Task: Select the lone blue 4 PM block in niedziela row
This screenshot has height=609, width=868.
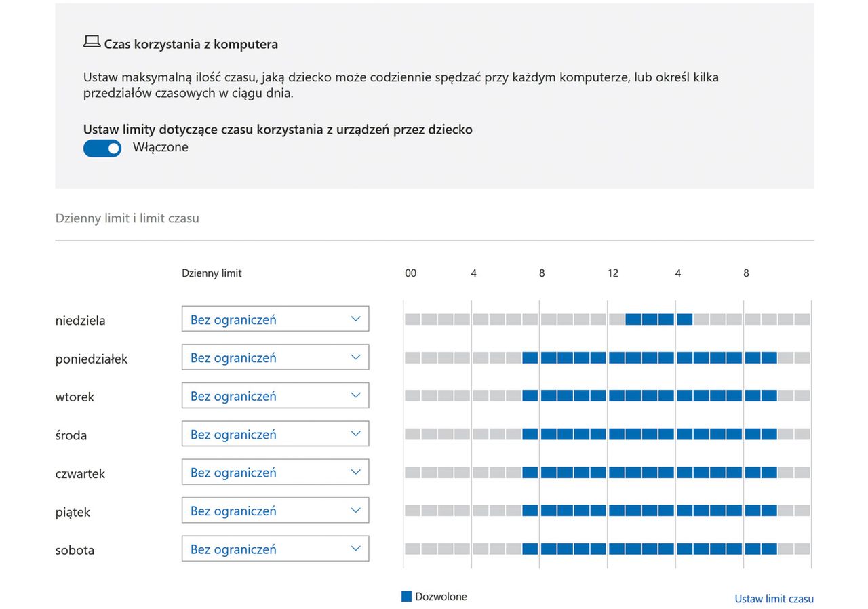Action: (x=684, y=319)
